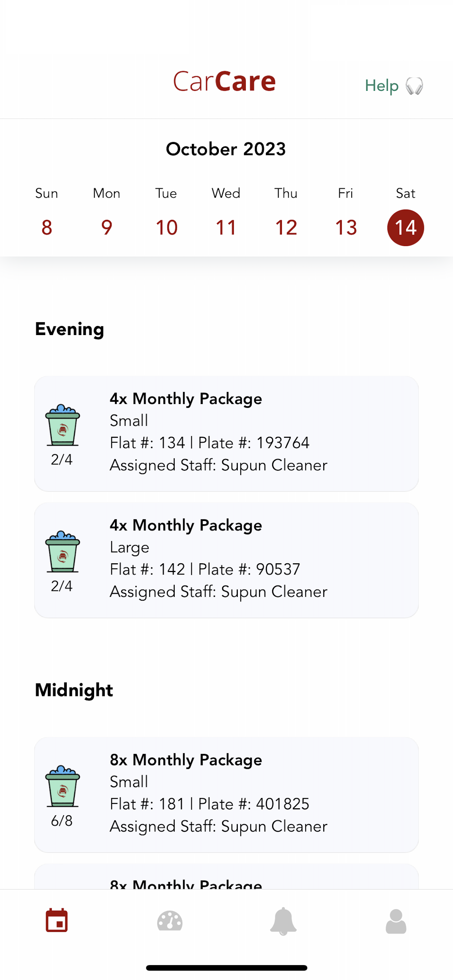
Task: Tap wash bucket icon for Flat 181
Action: 62,786
